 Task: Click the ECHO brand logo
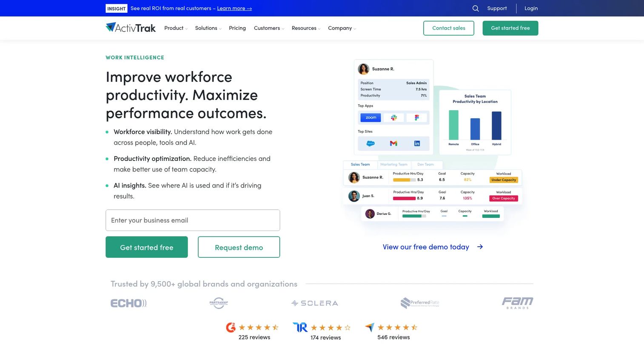coord(128,303)
